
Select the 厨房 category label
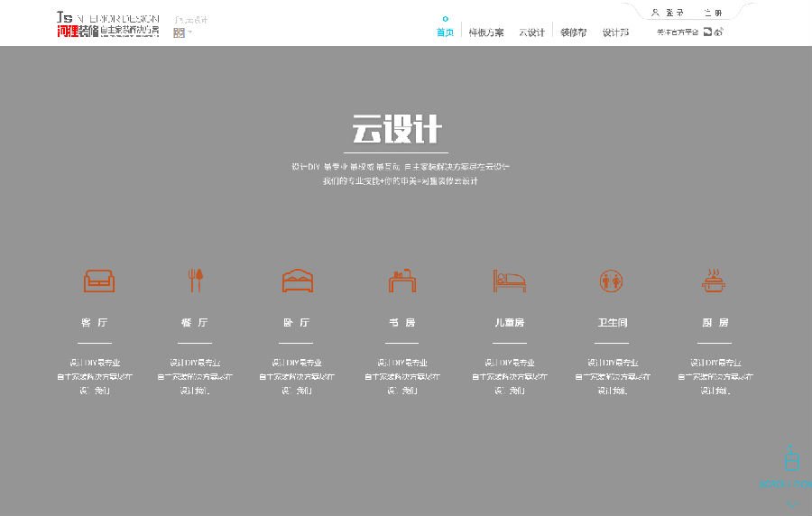(x=715, y=322)
